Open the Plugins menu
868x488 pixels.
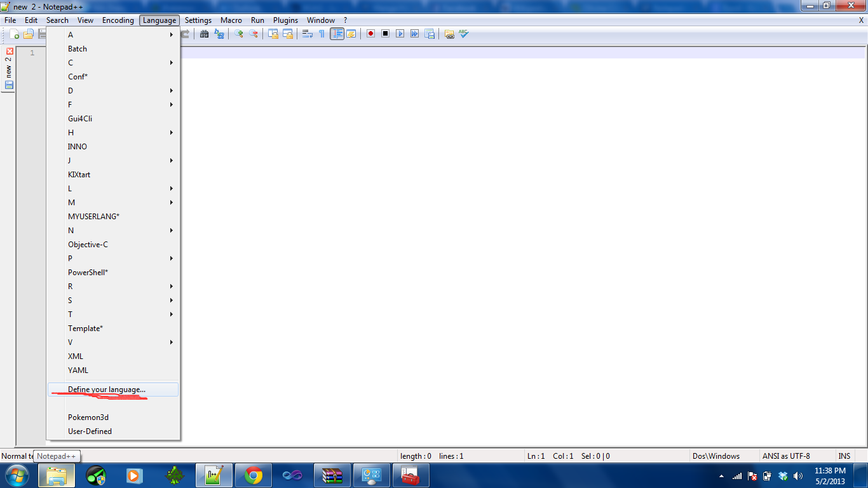[x=286, y=20]
